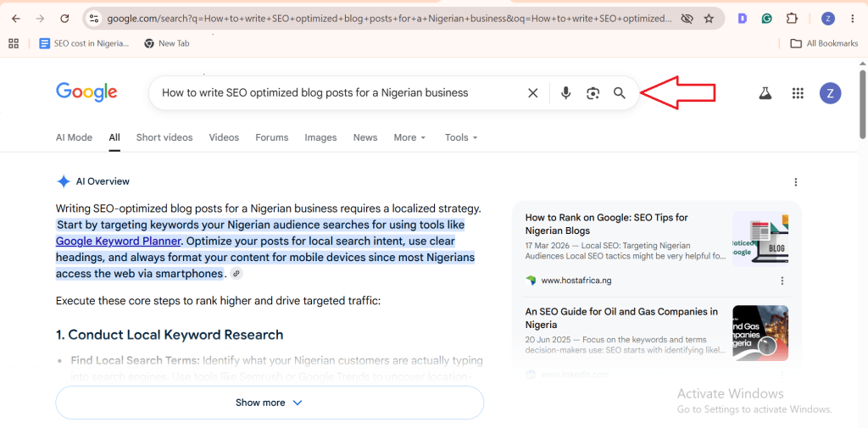Click the browser forward arrow
Image resolution: width=868 pixels, height=428 pixels.
(40, 19)
